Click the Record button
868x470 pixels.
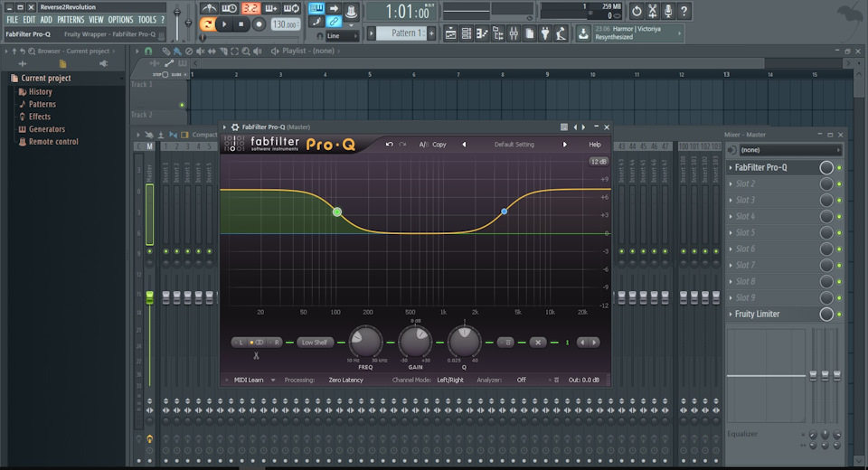259,24
